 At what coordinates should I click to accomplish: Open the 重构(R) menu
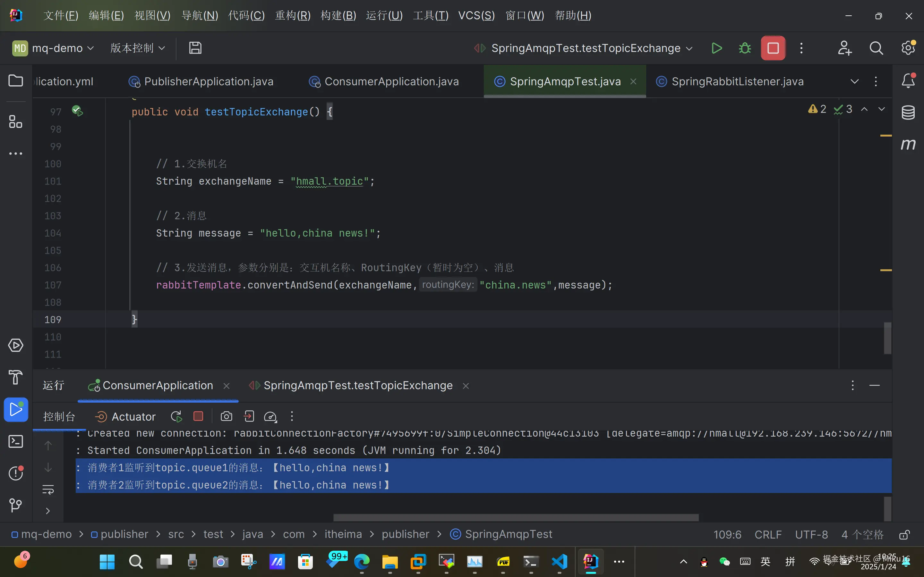293,15
